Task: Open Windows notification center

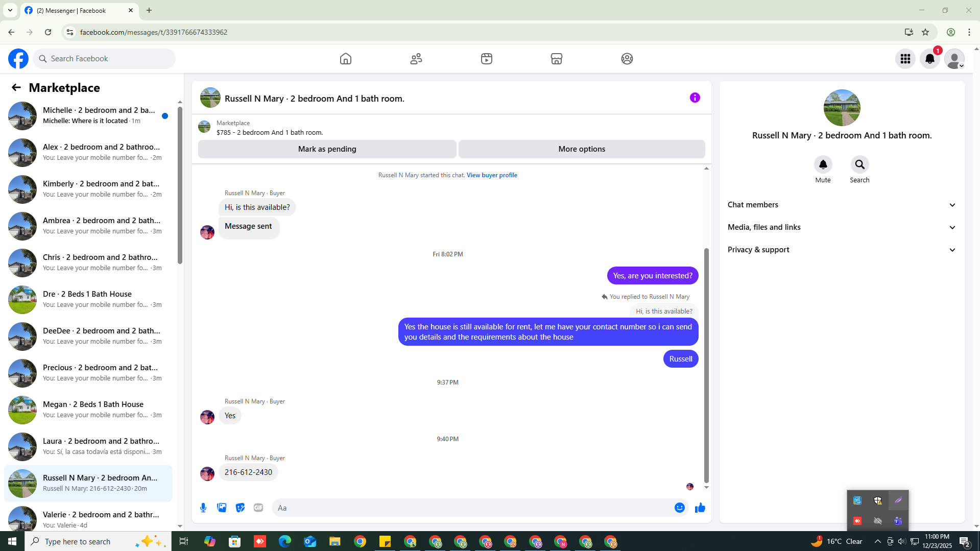Action: (965, 541)
